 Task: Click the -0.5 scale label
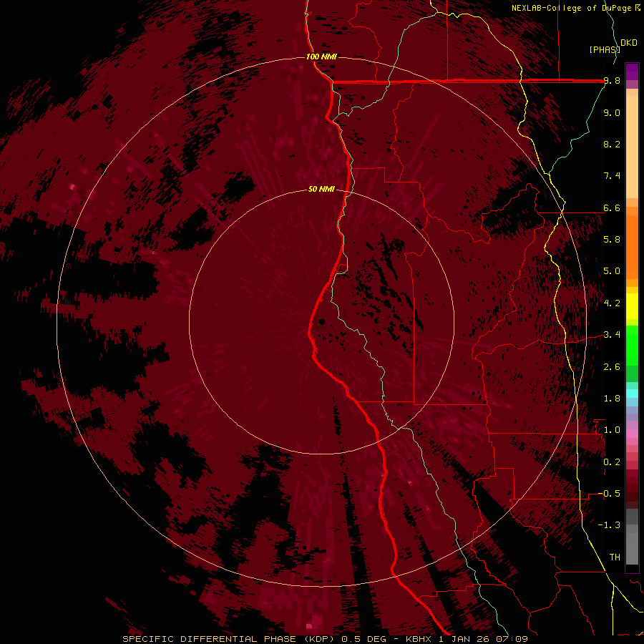[609, 494]
